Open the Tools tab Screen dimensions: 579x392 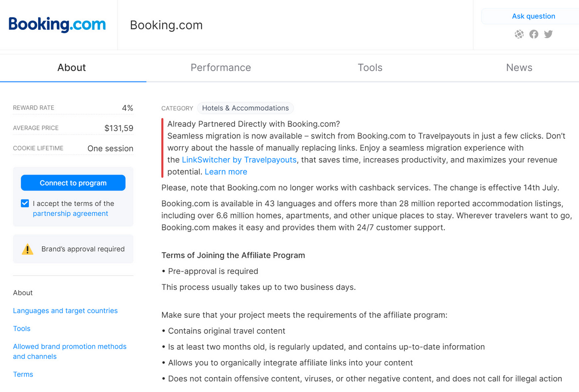coord(370,68)
